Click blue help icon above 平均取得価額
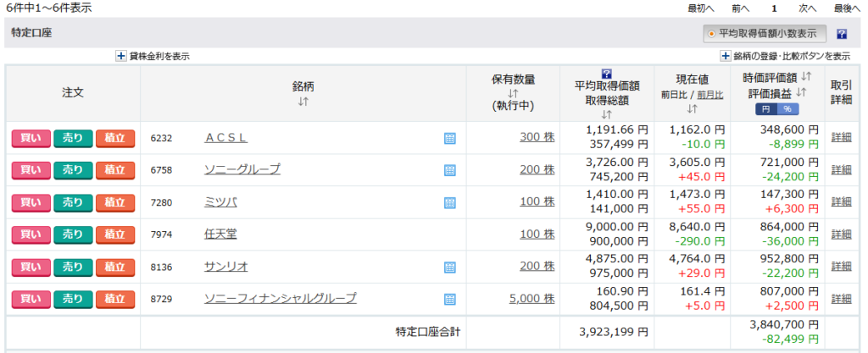The width and height of the screenshot is (868, 353). click(x=606, y=74)
